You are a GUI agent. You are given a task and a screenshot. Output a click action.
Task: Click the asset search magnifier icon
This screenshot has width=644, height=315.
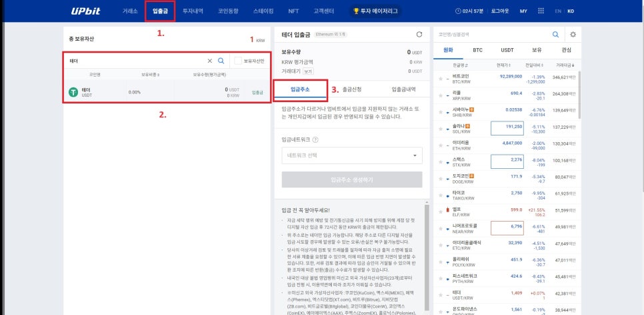[x=221, y=61]
